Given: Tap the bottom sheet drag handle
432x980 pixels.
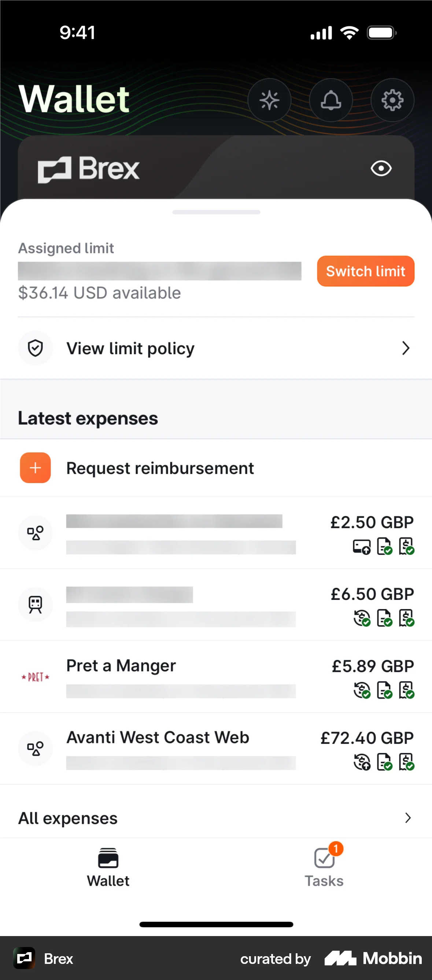Looking at the screenshot, I should 216,212.
